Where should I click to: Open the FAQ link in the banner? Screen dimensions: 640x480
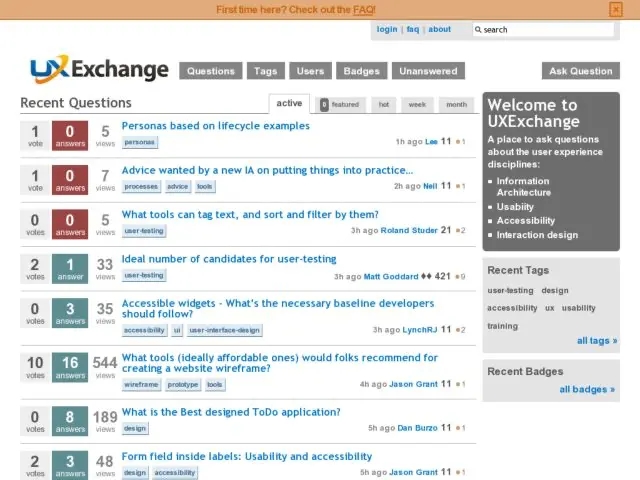tap(364, 9)
